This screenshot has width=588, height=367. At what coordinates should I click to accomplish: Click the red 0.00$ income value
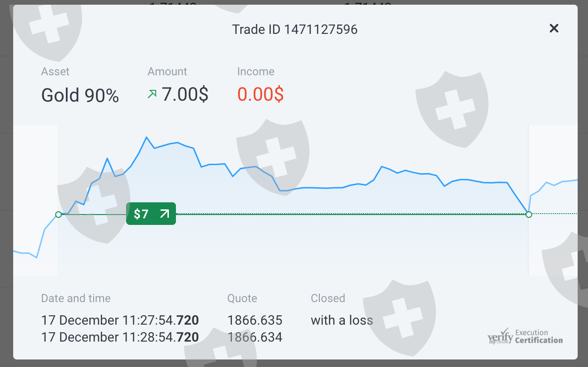pos(260,95)
